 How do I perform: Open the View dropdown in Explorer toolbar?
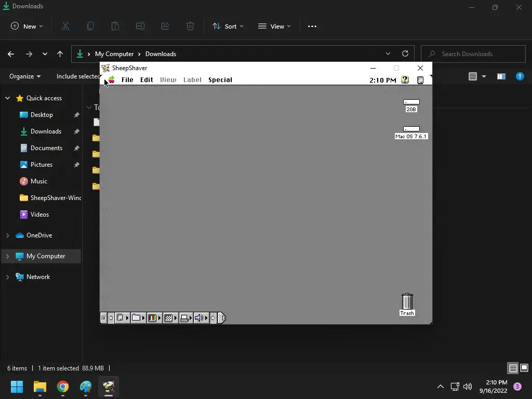pos(274,26)
